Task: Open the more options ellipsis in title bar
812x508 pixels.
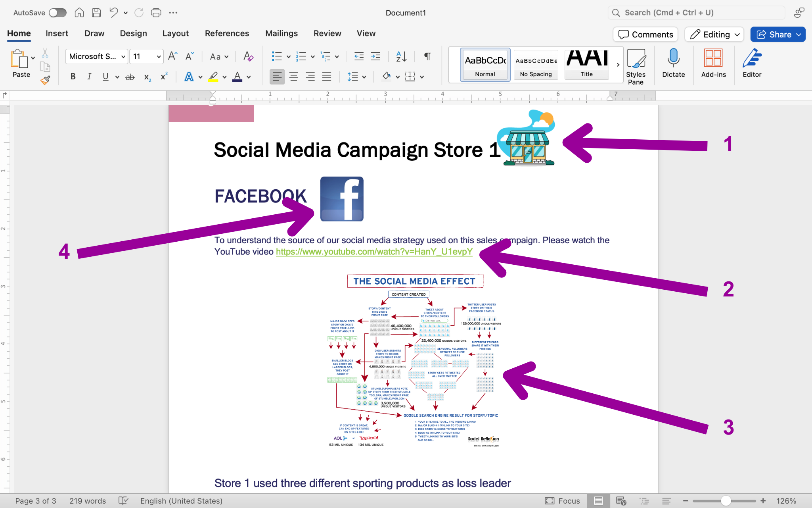Action: tap(173, 13)
